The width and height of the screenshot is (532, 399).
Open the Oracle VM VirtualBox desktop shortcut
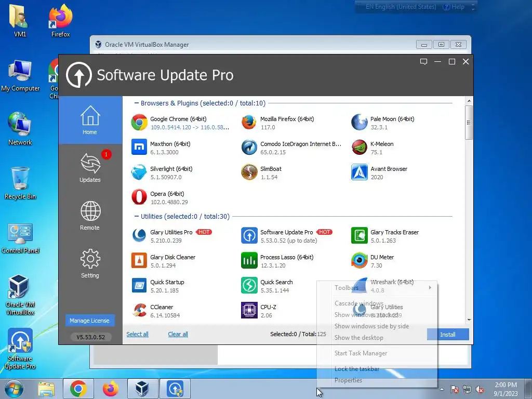(x=20, y=295)
